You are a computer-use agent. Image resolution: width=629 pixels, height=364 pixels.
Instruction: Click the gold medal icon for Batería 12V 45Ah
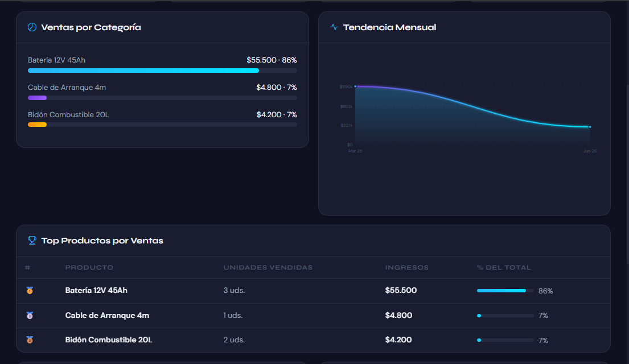30,290
